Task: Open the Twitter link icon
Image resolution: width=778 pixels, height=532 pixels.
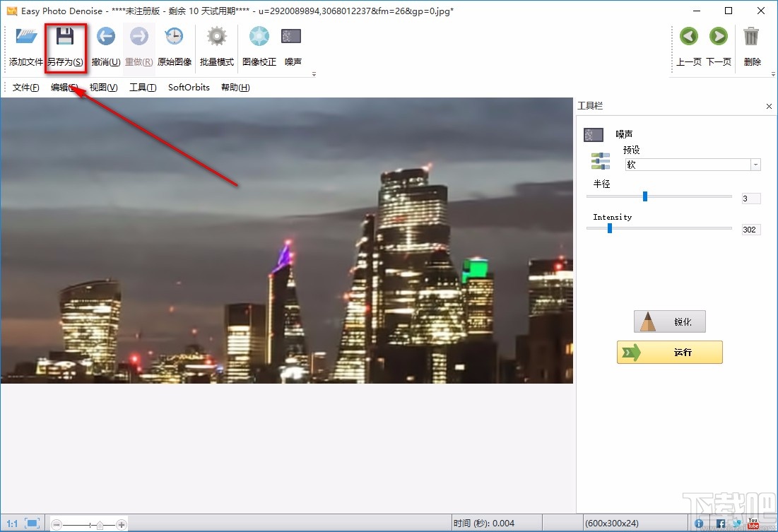Action: click(x=737, y=523)
